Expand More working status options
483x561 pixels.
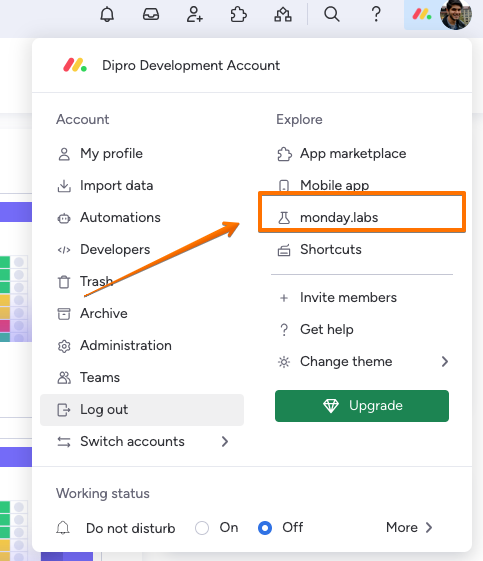409,527
